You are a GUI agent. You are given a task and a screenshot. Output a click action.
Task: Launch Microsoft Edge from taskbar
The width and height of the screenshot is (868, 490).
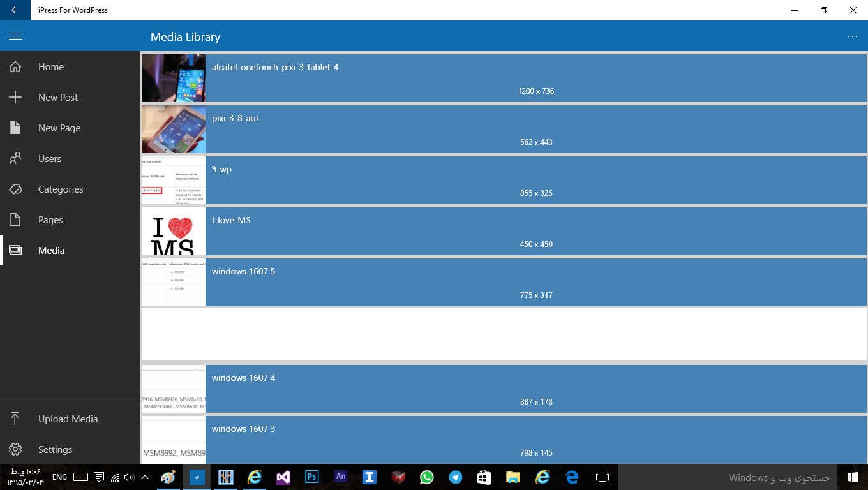pyautogui.click(x=571, y=477)
